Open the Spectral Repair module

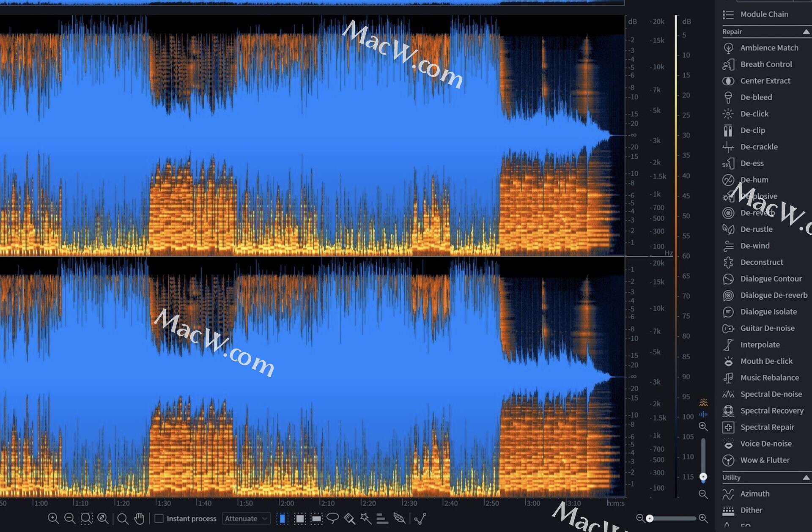[x=767, y=427]
